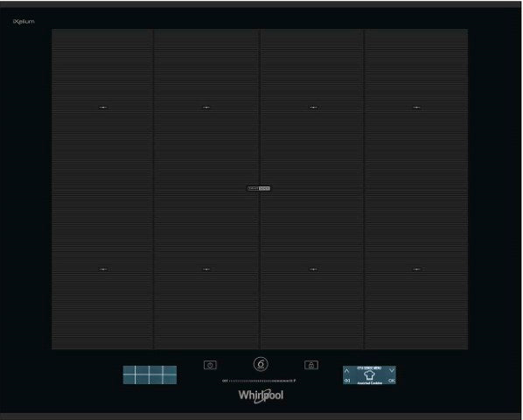Image resolution: width=523 pixels, height=420 pixels.
Task: Set power slider to the midpoint
Action: click(259, 381)
